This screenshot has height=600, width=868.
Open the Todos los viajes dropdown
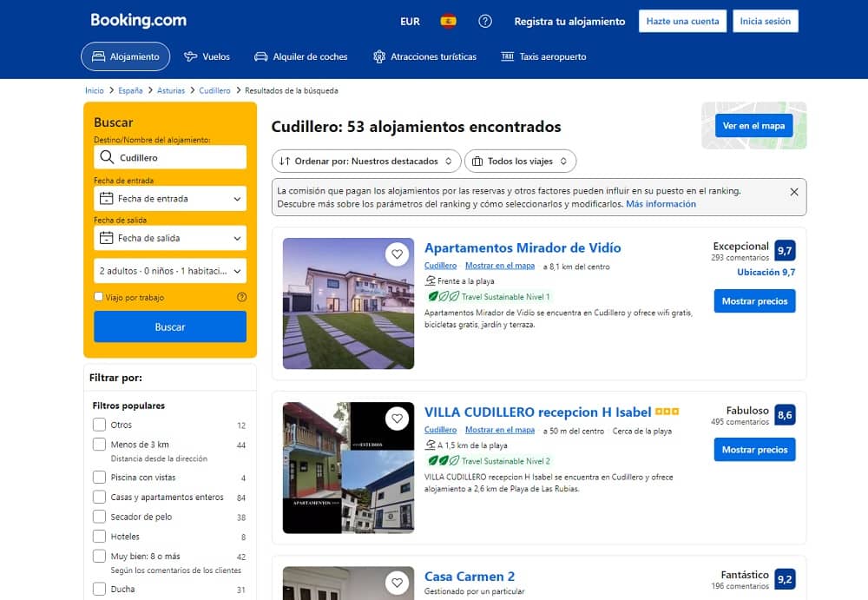tap(520, 162)
